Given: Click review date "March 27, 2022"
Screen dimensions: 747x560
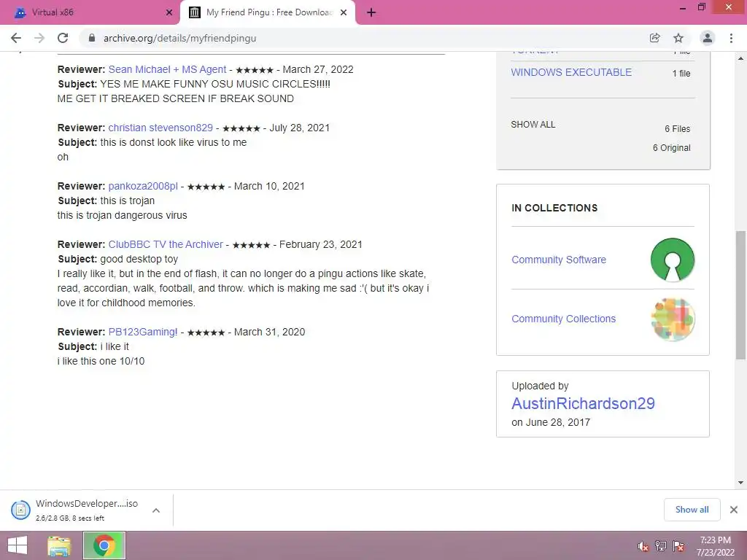Looking at the screenshot, I should 318,69.
